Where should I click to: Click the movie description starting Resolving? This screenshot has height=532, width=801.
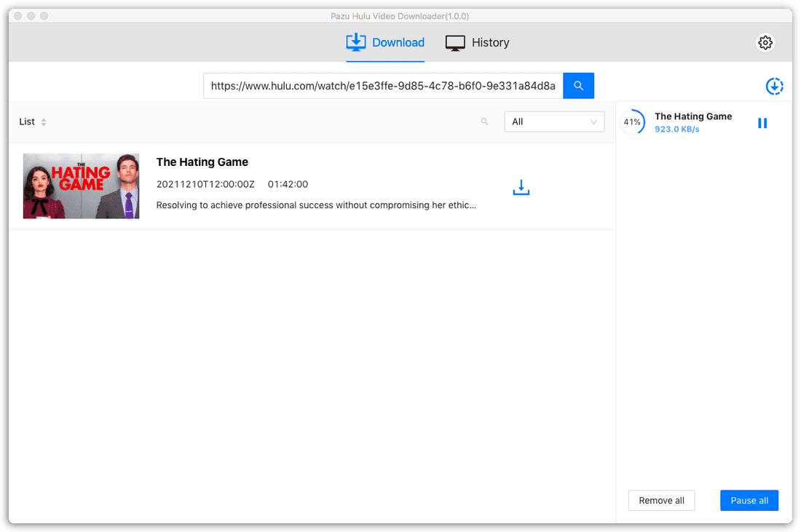[316, 205]
